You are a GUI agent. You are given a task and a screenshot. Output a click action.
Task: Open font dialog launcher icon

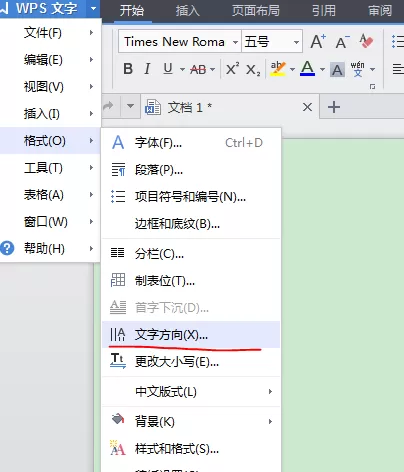[x=372, y=87]
